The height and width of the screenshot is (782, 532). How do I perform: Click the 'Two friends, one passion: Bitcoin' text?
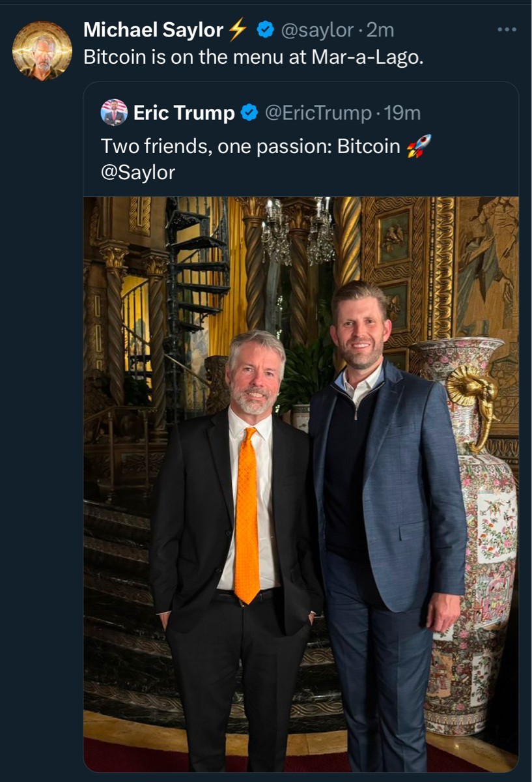(x=250, y=146)
